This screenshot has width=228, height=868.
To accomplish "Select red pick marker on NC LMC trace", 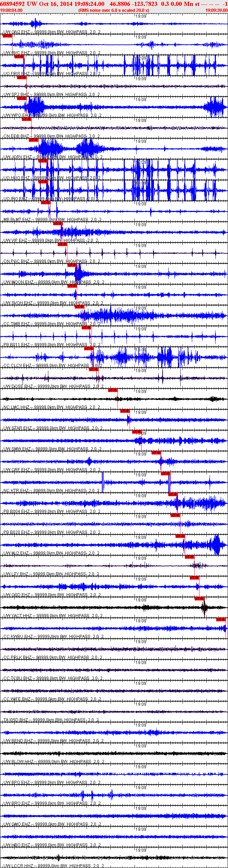I will [113, 390].
